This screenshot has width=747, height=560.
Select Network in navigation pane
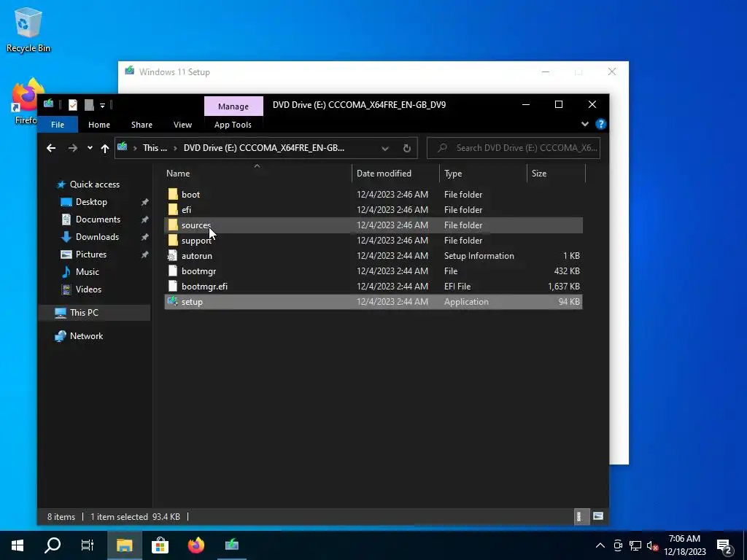pos(86,336)
